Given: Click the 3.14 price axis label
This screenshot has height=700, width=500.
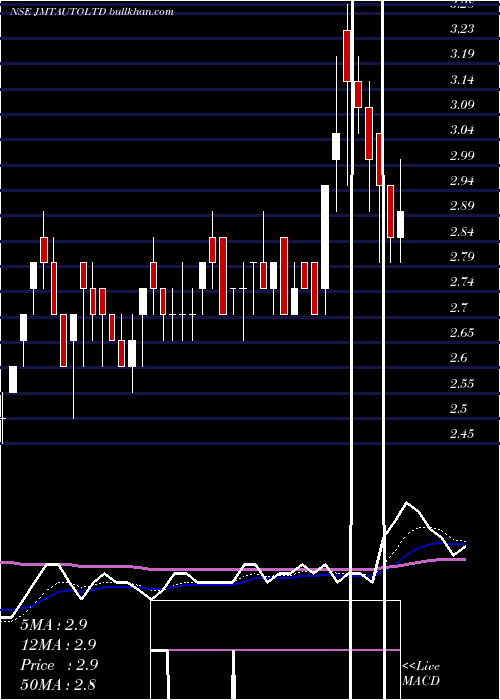Looking at the screenshot, I should (462, 80).
